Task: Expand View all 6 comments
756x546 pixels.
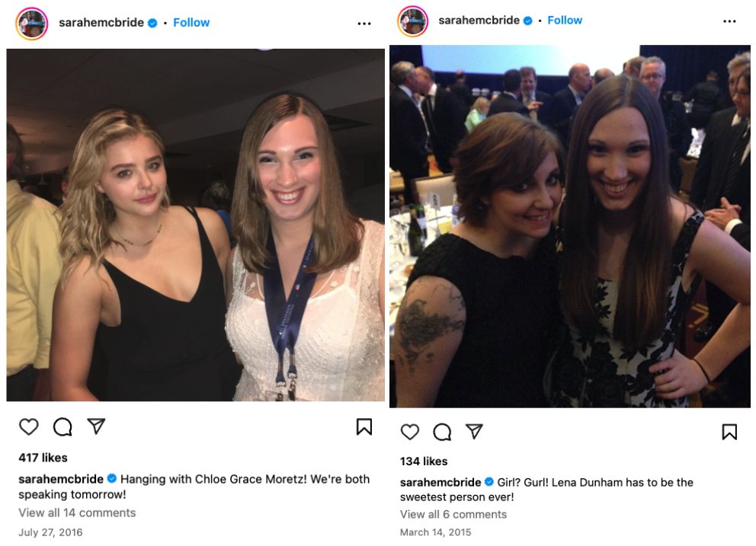Action: coord(453,514)
